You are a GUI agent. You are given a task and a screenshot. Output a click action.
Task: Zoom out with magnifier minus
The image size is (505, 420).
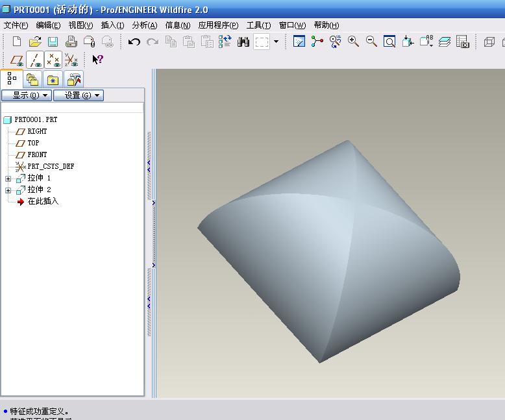click(371, 42)
